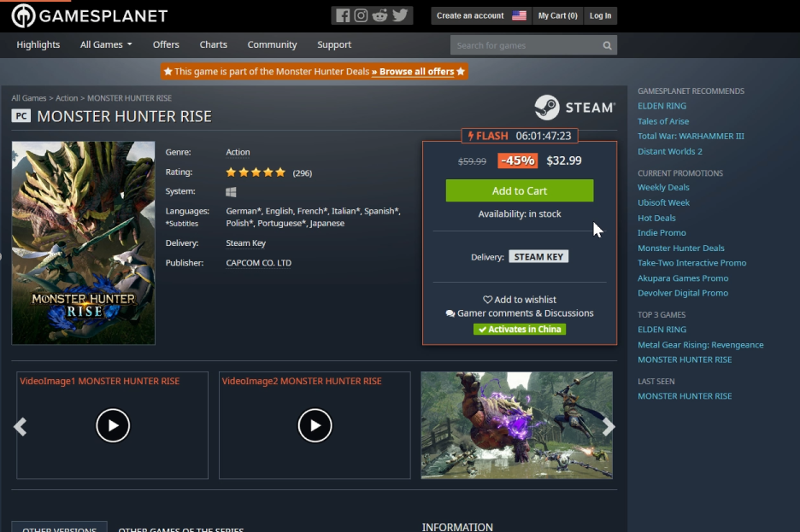Image resolution: width=800 pixels, height=532 pixels.
Task: Click Create an account button
Action: point(470,15)
